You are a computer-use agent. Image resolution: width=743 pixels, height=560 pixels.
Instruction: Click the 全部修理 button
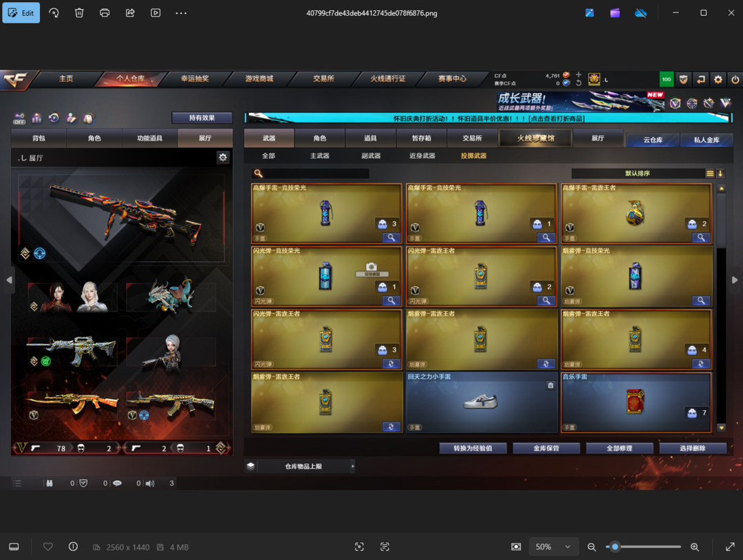pyautogui.click(x=619, y=448)
